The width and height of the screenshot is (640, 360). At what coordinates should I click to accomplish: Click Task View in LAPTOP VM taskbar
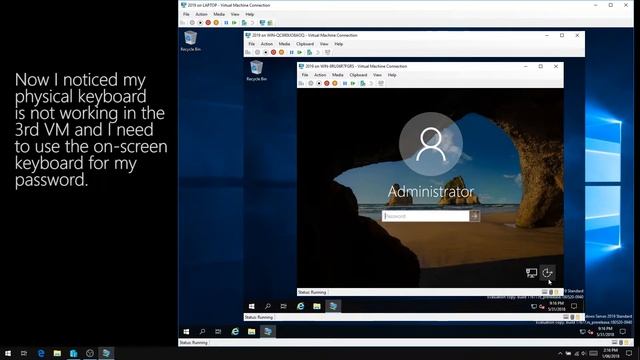(218, 331)
